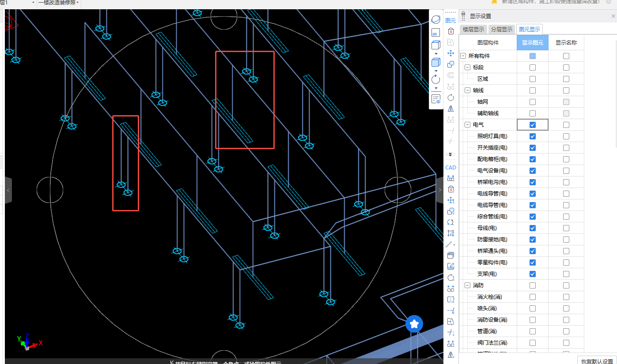Open the display settings list-eye icon
Image resolution: width=617 pixels, height=364 pixels.
[x=435, y=99]
